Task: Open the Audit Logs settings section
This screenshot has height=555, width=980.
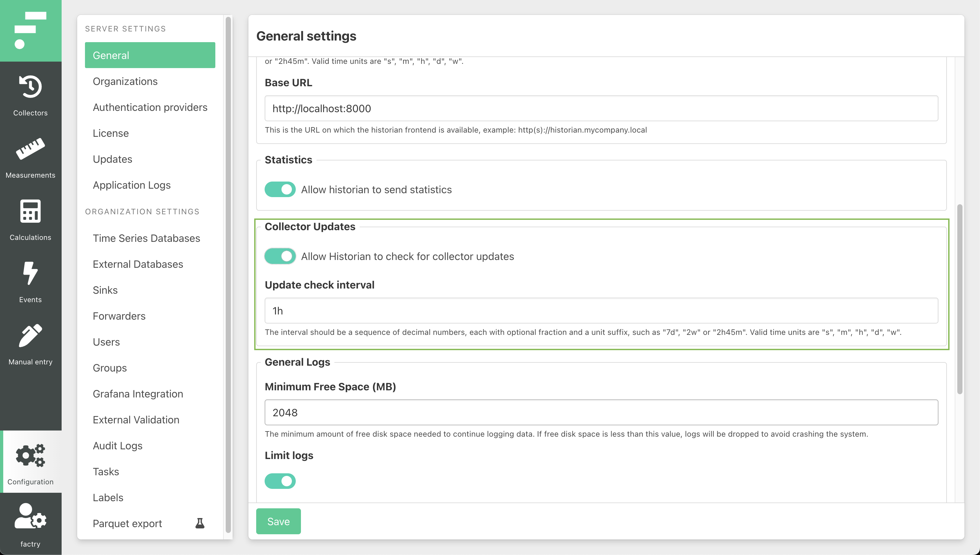Action: coord(117,445)
